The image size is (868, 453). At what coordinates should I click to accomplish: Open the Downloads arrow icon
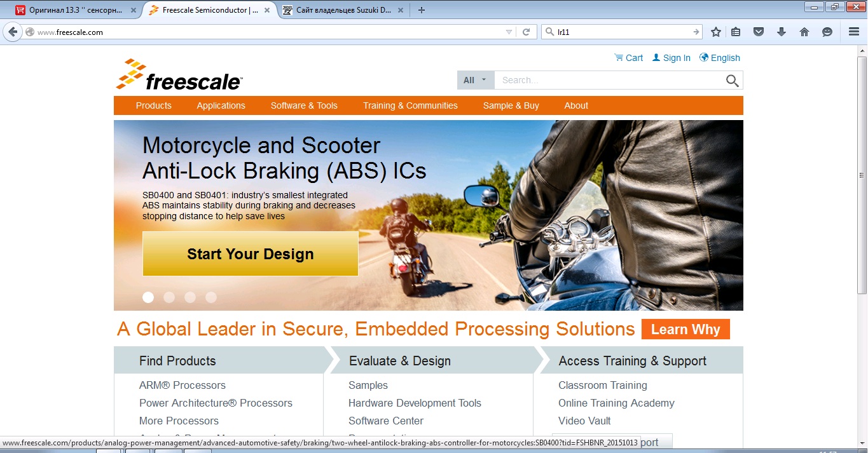coord(782,32)
